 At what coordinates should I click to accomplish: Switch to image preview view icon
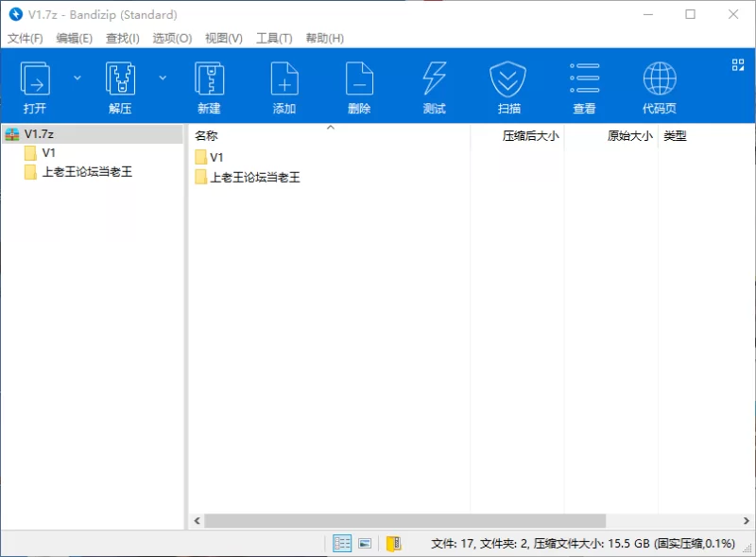(x=365, y=544)
